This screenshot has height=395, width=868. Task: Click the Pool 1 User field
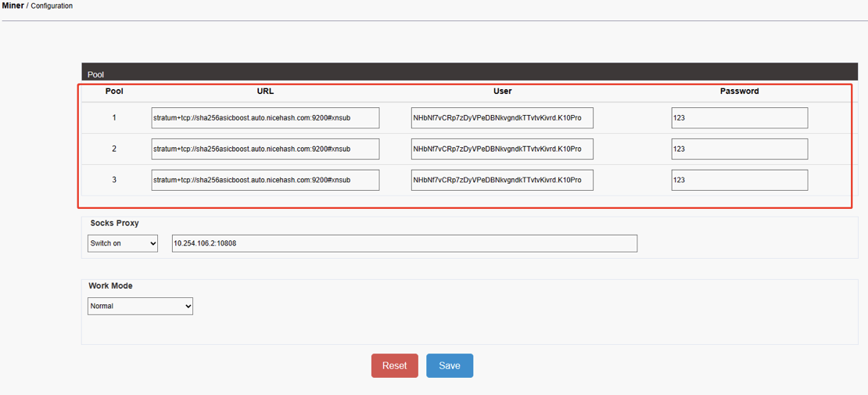click(502, 118)
